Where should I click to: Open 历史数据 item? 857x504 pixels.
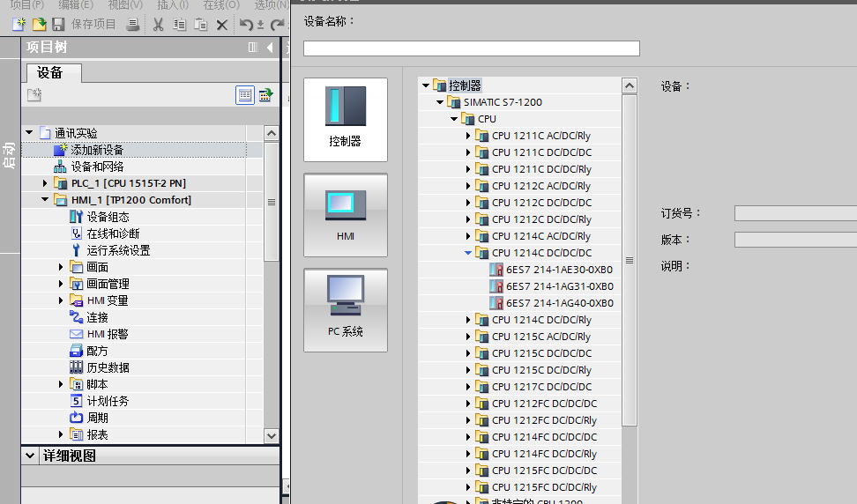[108, 367]
